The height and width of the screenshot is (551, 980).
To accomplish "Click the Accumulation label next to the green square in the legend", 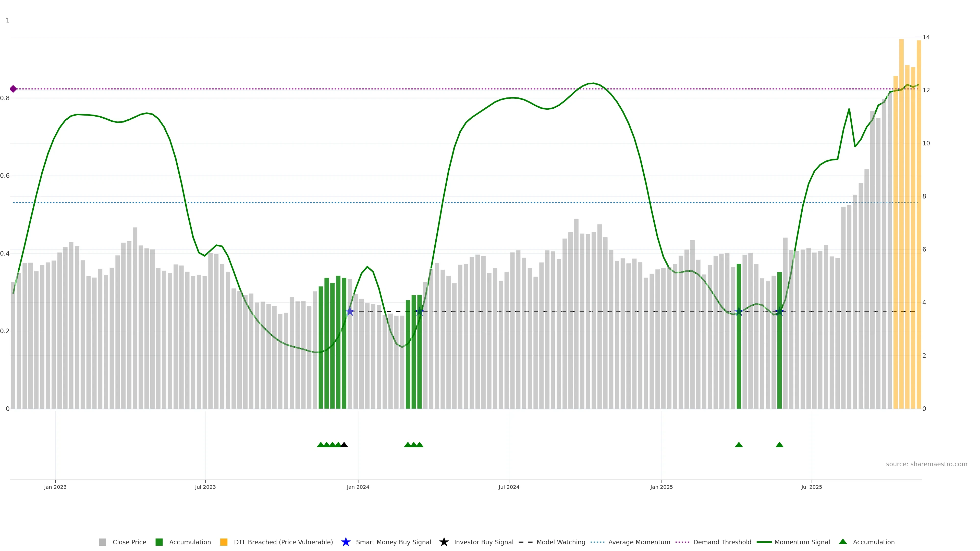I will coord(190,542).
